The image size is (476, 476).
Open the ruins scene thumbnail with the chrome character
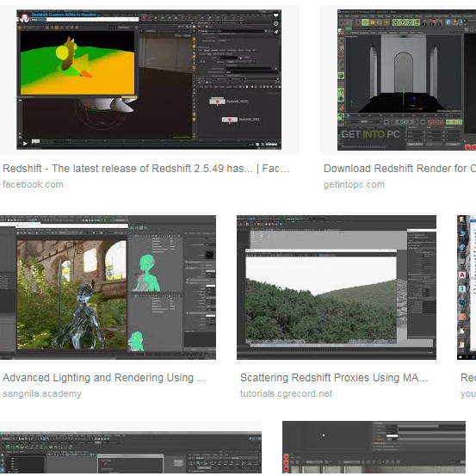(108, 287)
